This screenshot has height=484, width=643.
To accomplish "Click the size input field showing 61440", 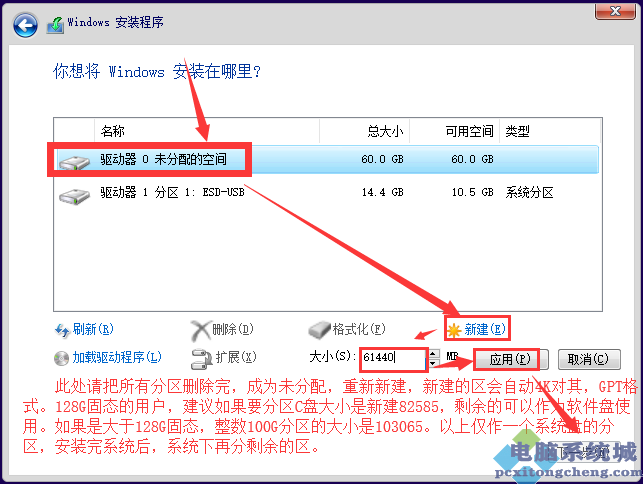I will point(394,359).
